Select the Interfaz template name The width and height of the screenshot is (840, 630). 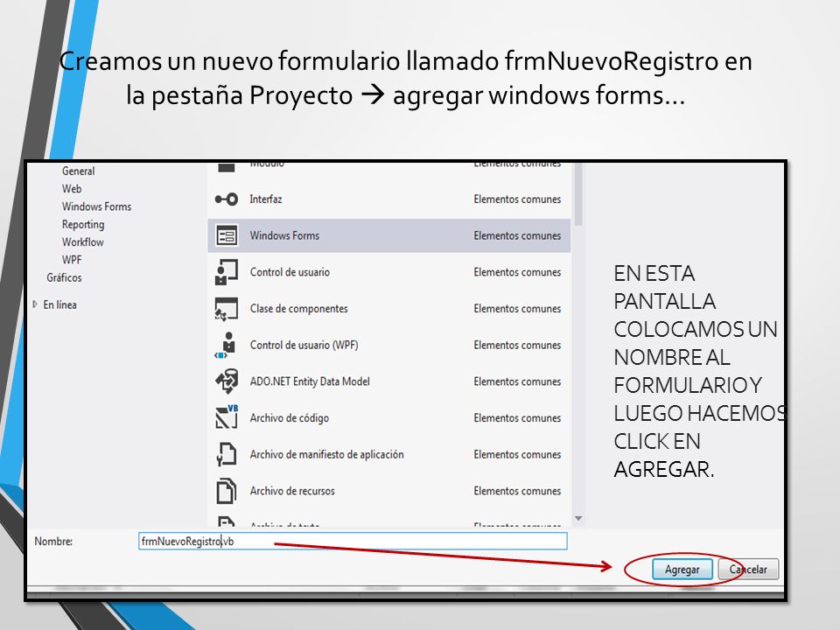pyautogui.click(x=266, y=199)
